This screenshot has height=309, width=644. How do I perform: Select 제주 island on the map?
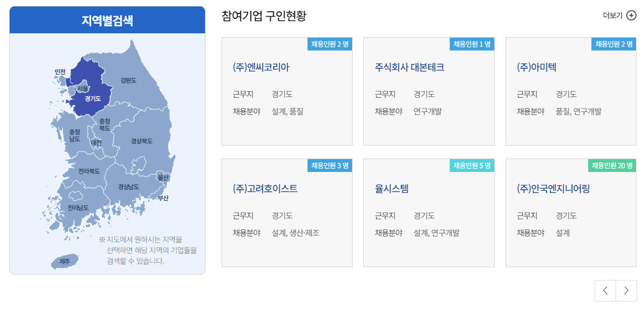click(64, 262)
